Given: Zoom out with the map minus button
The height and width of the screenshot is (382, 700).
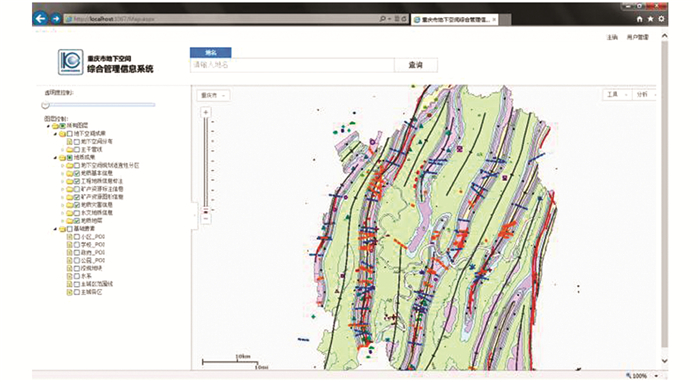Looking at the screenshot, I should 205,218.
